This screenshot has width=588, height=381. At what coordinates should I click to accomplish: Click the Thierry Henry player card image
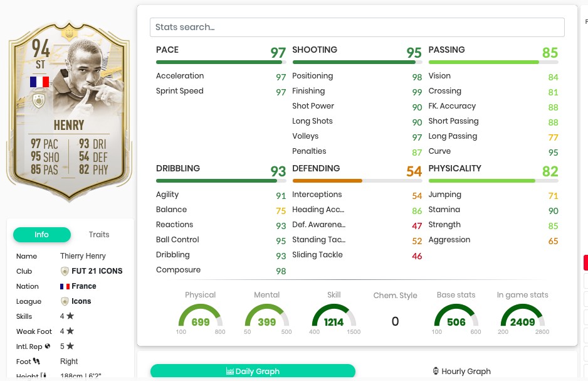tap(69, 113)
